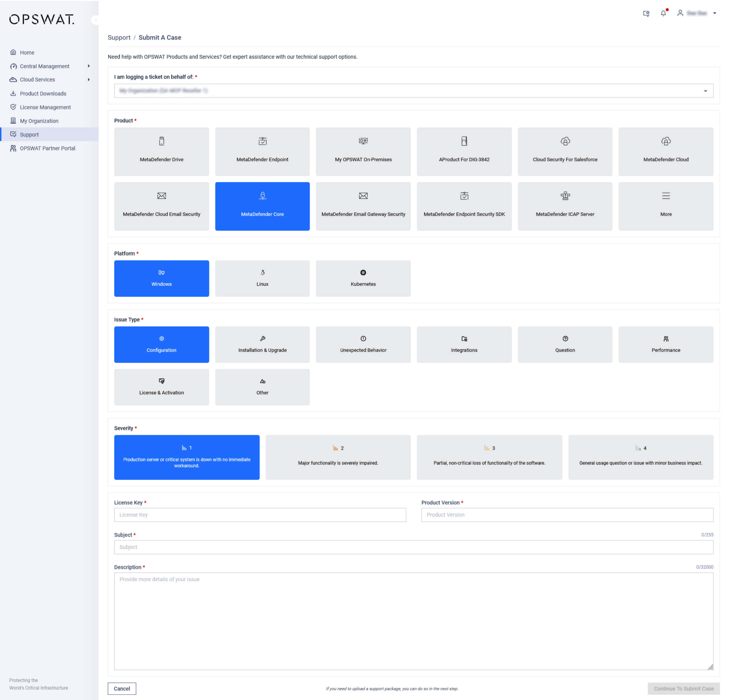This screenshot has width=729, height=700.
Task: Open the feedback icon in header
Action: click(646, 13)
